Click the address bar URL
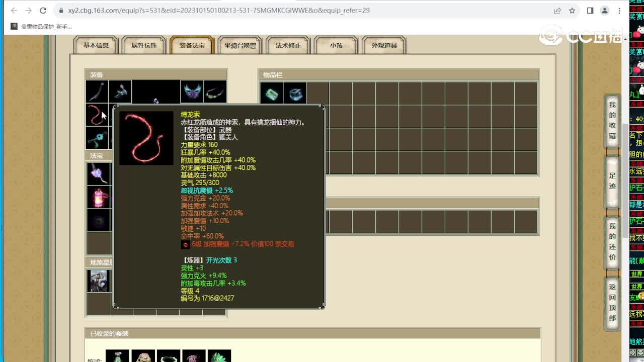This screenshot has width=644, height=362. (x=219, y=11)
